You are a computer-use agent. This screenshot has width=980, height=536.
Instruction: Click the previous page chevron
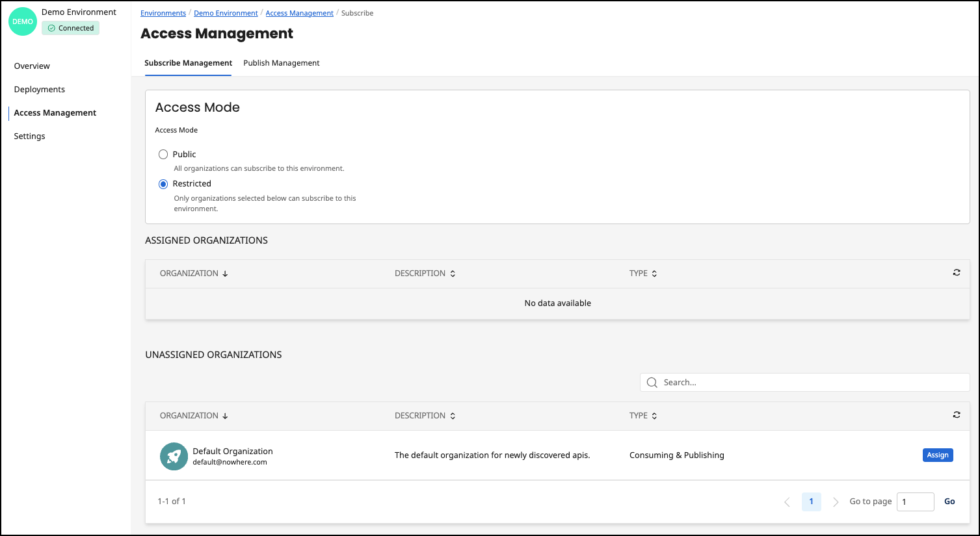point(787,502)
